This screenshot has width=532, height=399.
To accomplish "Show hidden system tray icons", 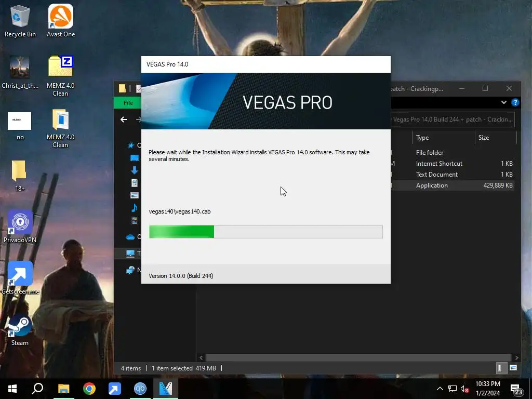I will pyautogui.click(x=440, y=389).
